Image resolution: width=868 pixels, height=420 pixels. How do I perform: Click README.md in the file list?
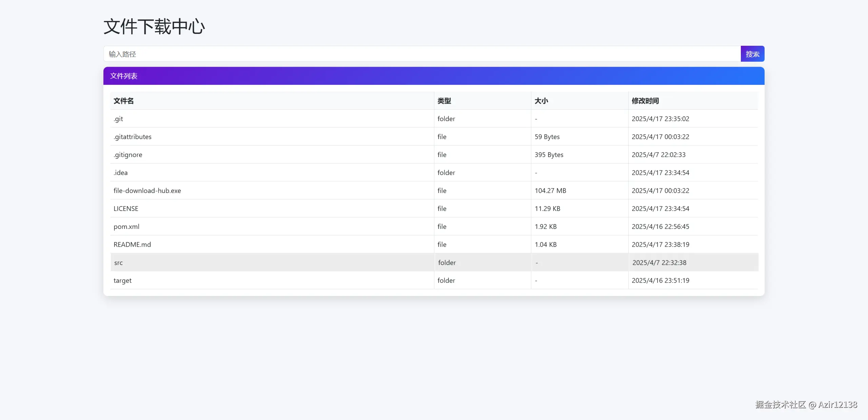[132, 244]
